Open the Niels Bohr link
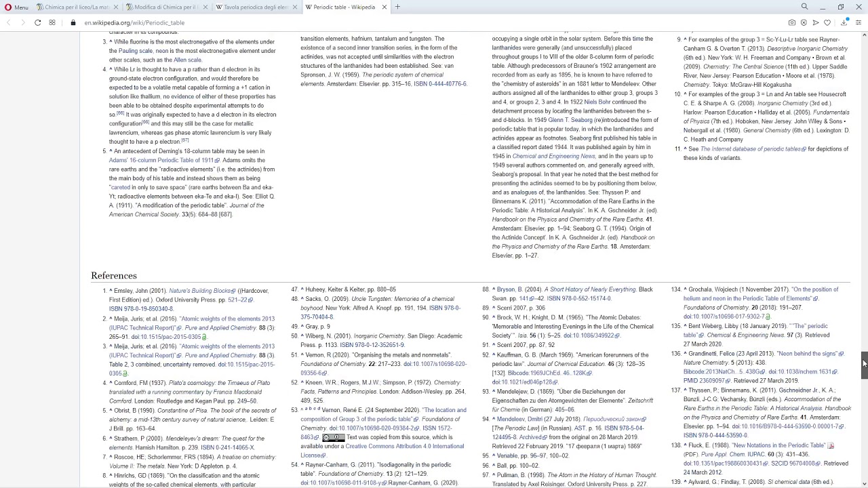868x488 pixels. point(597,102)
